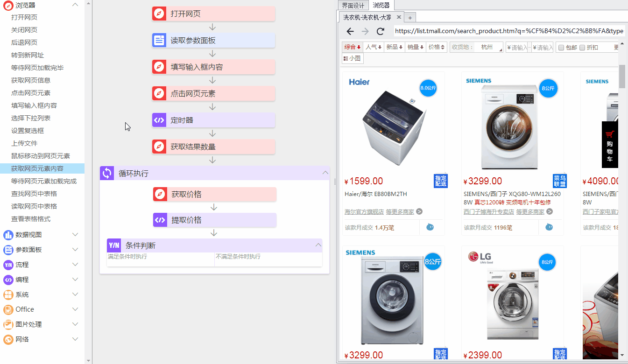Image resolution: width=628 pixels, height=364 pixels.
Task: Sort results by 销量
Action: coord(416,47)
